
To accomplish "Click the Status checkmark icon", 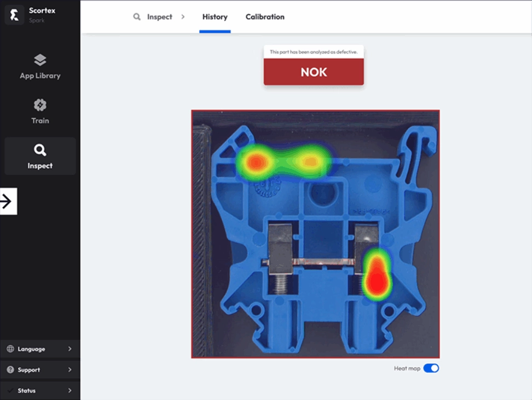I will tap(10, 391).
